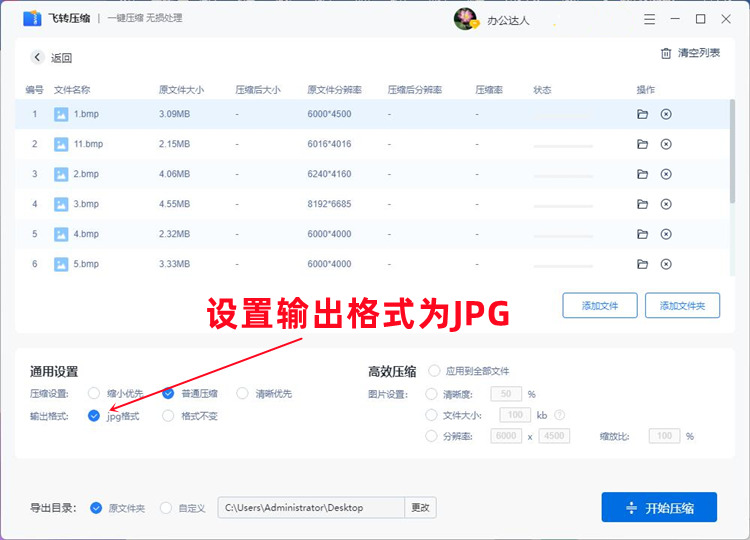Screen dimensions: 750x540
Task: Open output folder for 11.bmp
Action: 642,144
